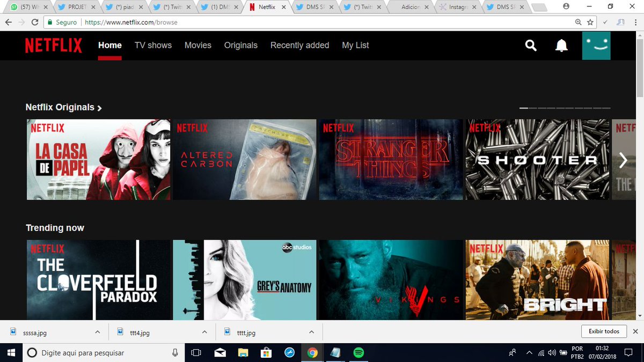Viewport: 644px width, 362px height.
Task: Click the Netflix logo
Action: click(x=54, y=46)
